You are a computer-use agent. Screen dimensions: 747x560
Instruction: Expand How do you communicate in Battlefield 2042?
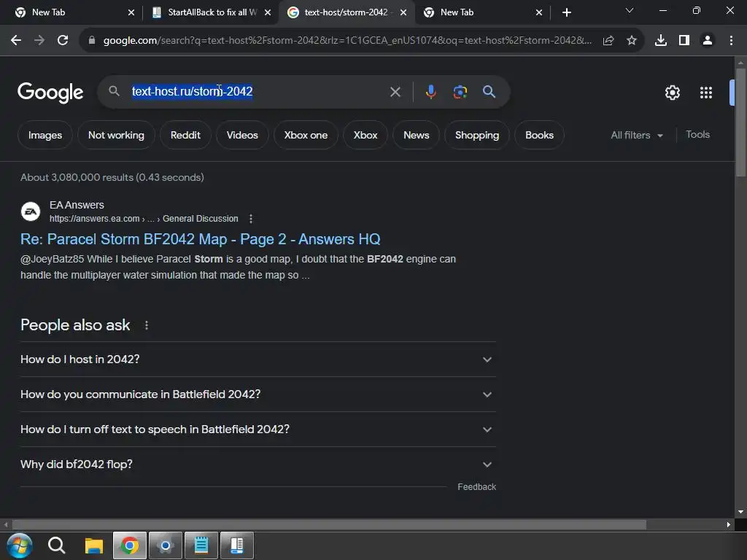click(258, 394)
